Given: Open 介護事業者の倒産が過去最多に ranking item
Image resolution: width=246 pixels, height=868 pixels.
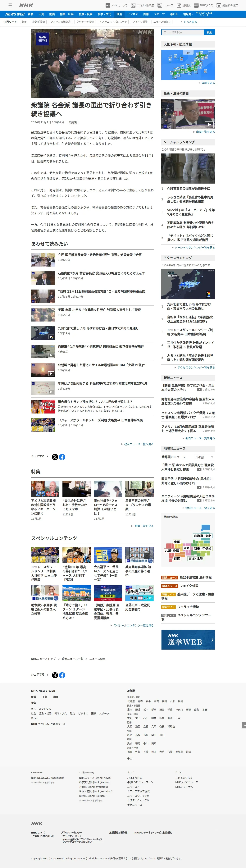Looking at the screenshot, I should (x=188, y=189).
